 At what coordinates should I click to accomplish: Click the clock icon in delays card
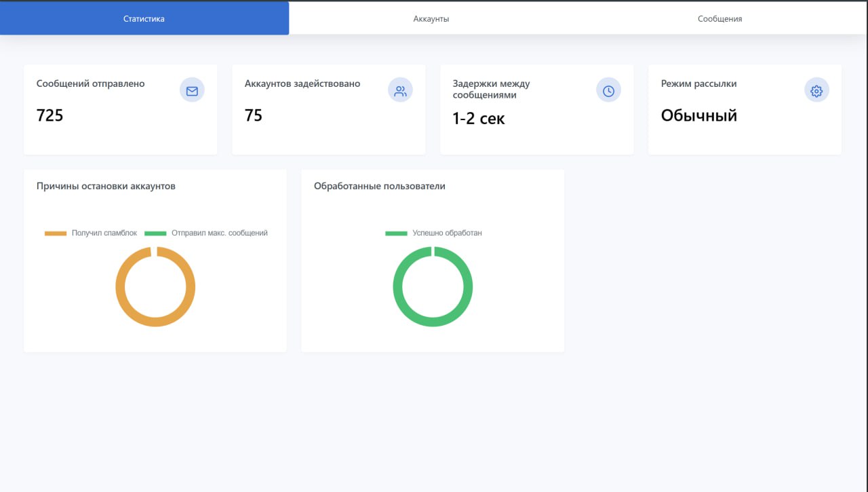coord(608,91)
